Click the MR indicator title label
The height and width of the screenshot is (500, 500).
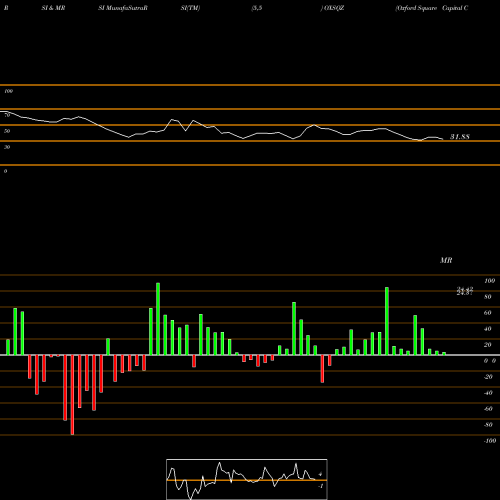pos(446,260)
